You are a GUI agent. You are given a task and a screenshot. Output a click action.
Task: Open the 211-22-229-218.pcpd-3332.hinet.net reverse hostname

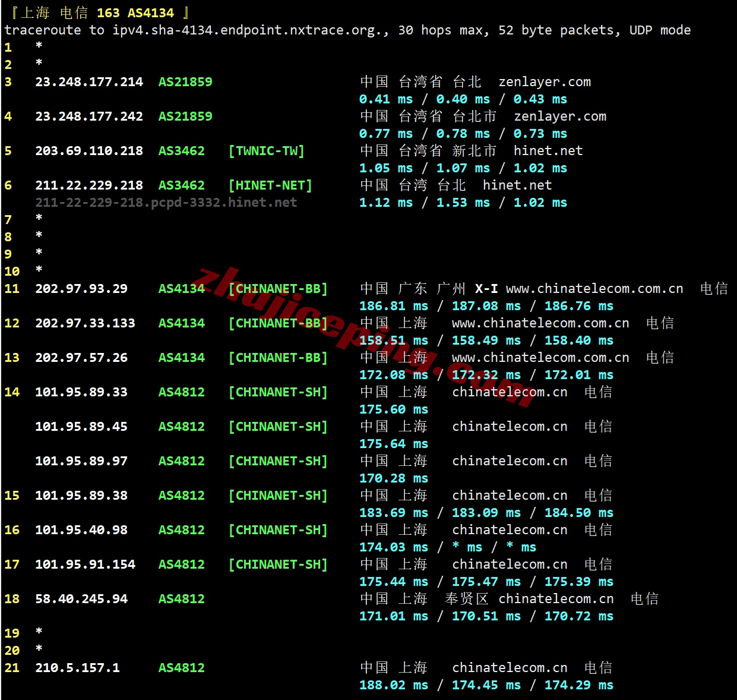click(166, 203)
